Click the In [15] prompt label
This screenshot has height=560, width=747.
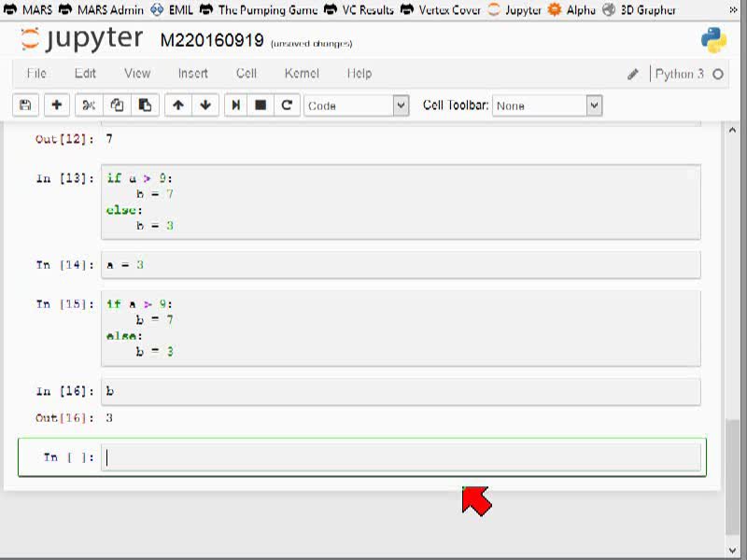[x=64, y=304]
